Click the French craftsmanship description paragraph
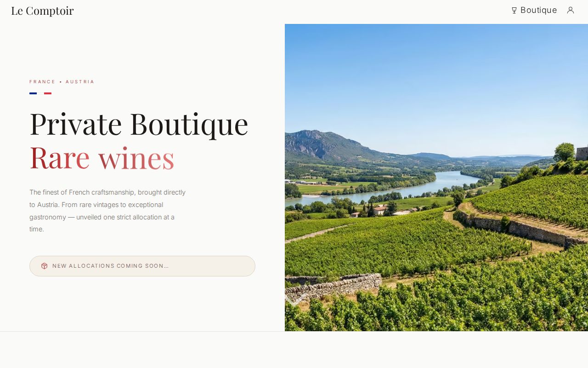Image resolution: width=588 pixels, height=368 pixels. tap(108, 211)
